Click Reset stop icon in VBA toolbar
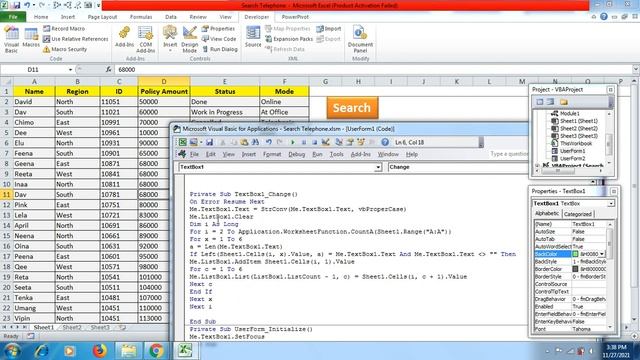Image resolution: width=640 pixels, height=360 pixels. (x=314, y=142)
